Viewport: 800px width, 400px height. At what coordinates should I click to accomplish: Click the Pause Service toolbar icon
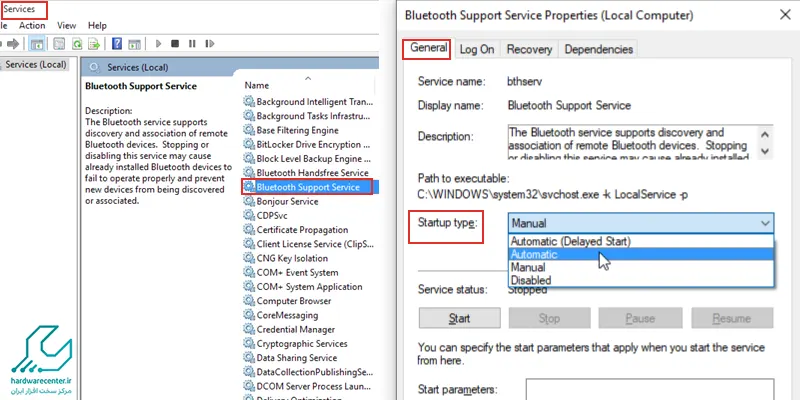coord(192,44)
